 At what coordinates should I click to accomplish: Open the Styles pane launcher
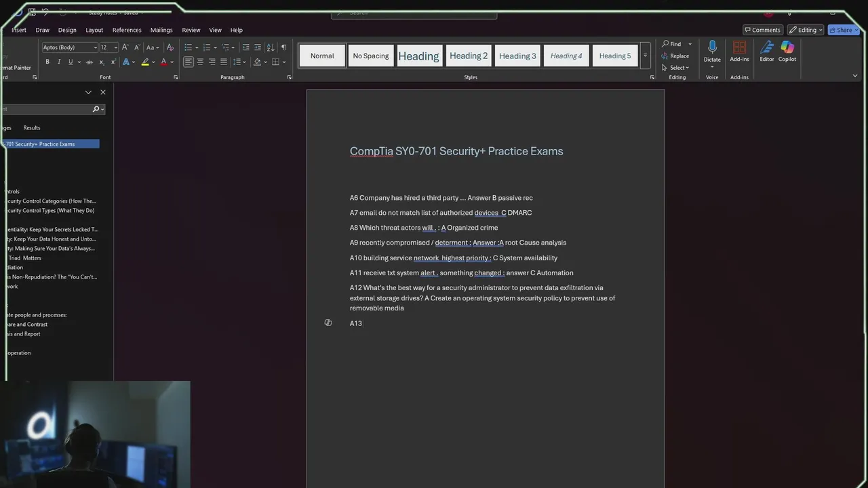coord(652,77)
